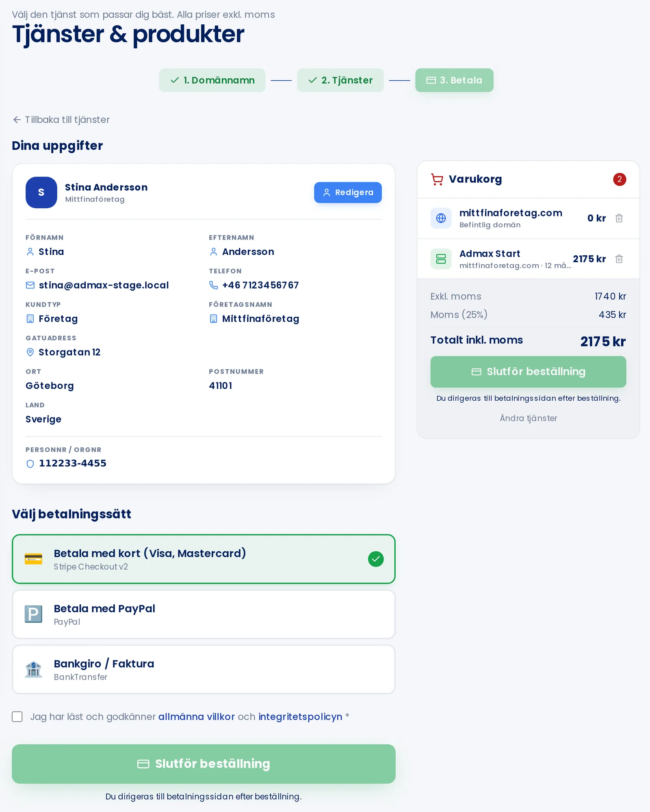Viewport: 650px width, 812px height.
Task: Click the PayPal P logo icon
Action: tap(33, 614)
